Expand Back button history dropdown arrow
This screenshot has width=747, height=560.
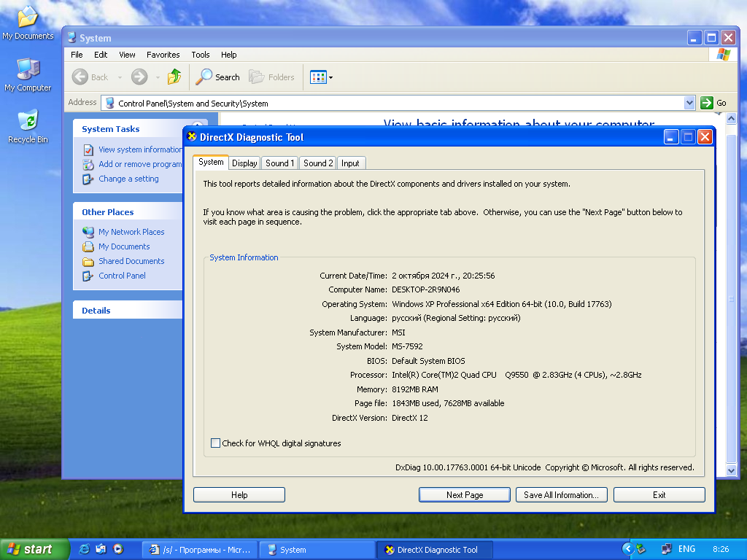point(120,77)
